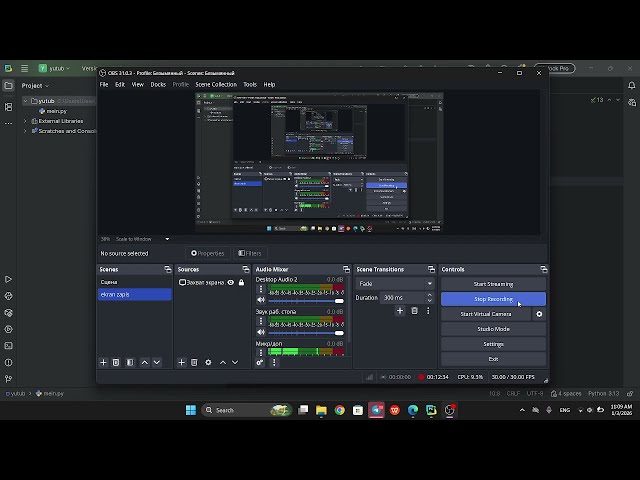Screen dimensions: 640x480
Task: Click Stop Recording button
Action: (493, 299)
